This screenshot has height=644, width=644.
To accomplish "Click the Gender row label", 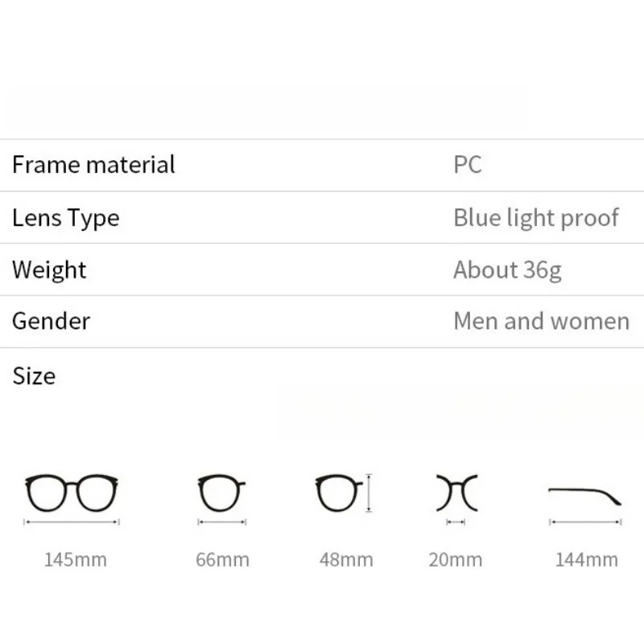I will (x=51, y=320).
